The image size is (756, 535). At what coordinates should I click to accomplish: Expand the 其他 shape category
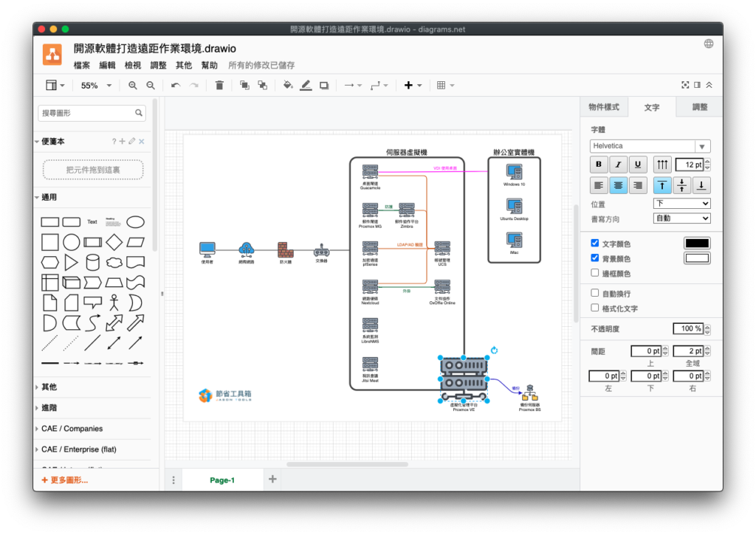49,387
